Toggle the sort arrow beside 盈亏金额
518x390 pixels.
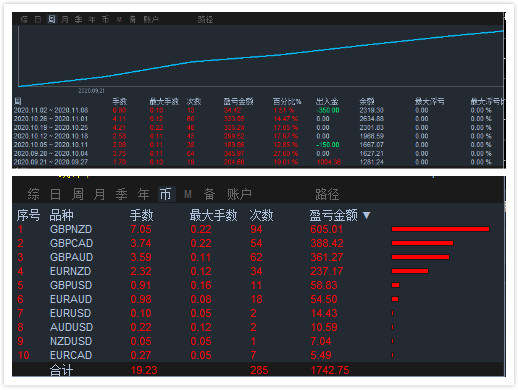point(366,216)
